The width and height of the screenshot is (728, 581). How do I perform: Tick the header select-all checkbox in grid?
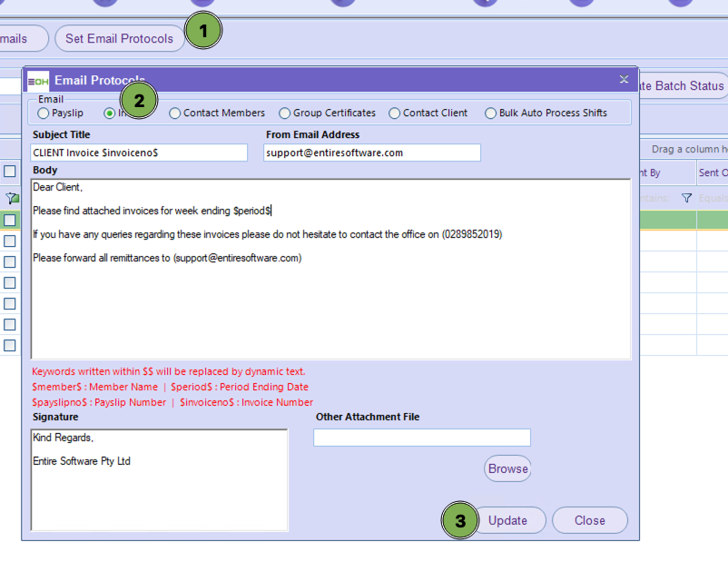pos(10,172)
